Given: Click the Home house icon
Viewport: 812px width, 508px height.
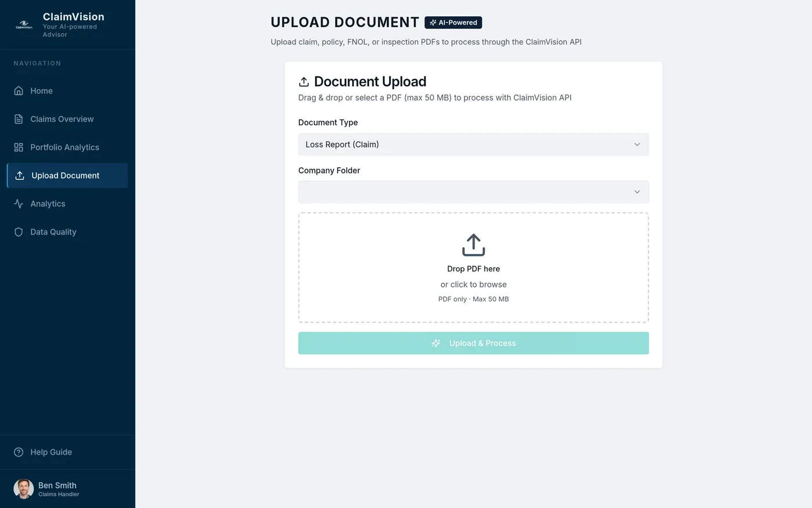Looking at the screenshot, I should pyautogui.click(x=19, y=91).
